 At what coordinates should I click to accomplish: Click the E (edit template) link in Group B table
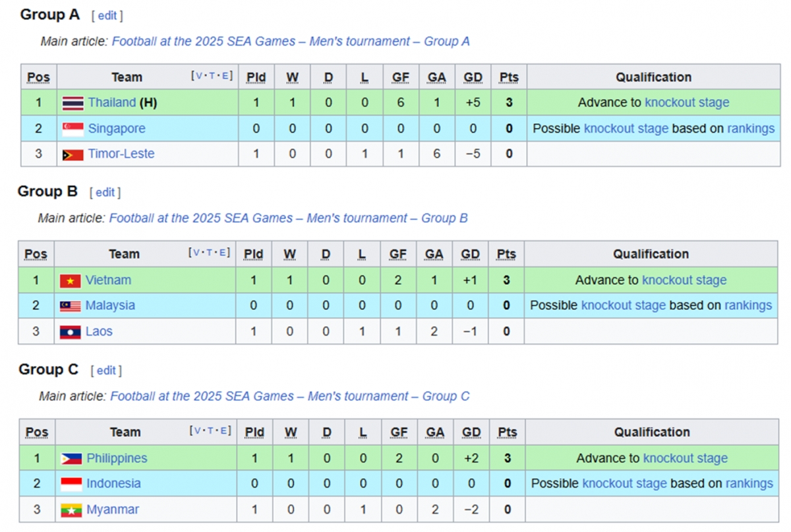tap(224, 252)
